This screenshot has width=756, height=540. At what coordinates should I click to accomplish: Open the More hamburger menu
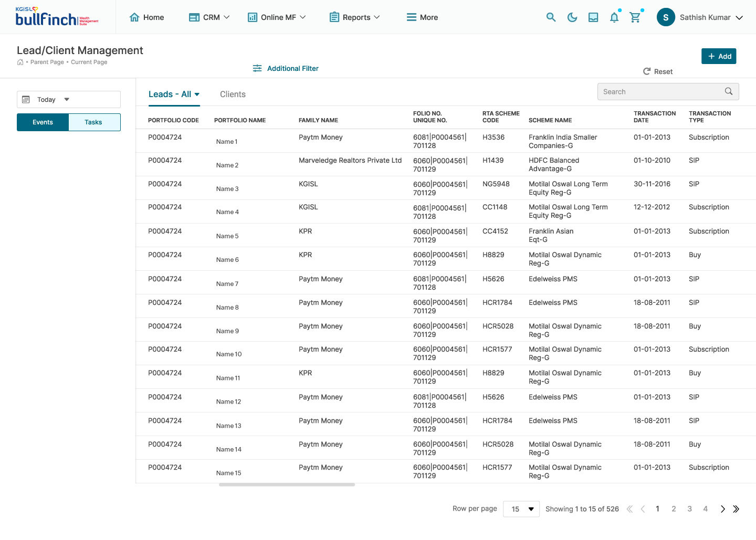click(x=422, y=17)
